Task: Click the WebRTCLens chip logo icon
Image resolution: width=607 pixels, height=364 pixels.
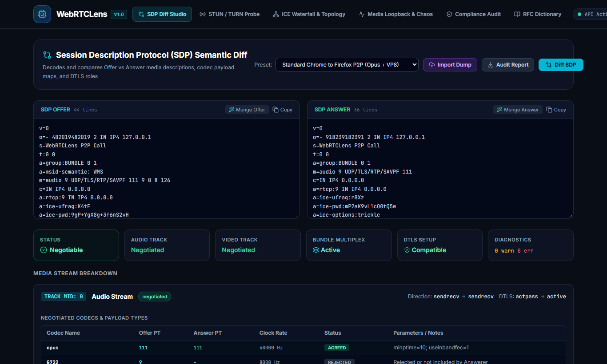Action: [42, 14]
